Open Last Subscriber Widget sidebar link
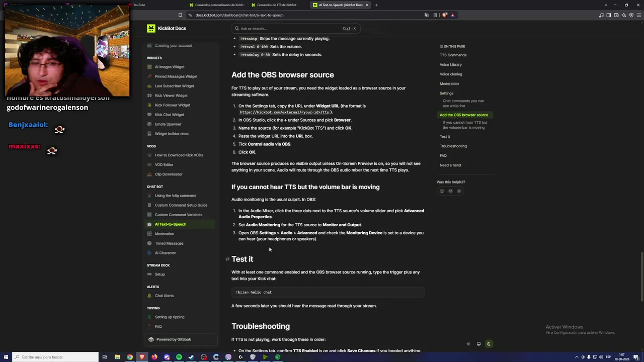The image size is (644, 362). pyautogui.click(x=174, y=86)
